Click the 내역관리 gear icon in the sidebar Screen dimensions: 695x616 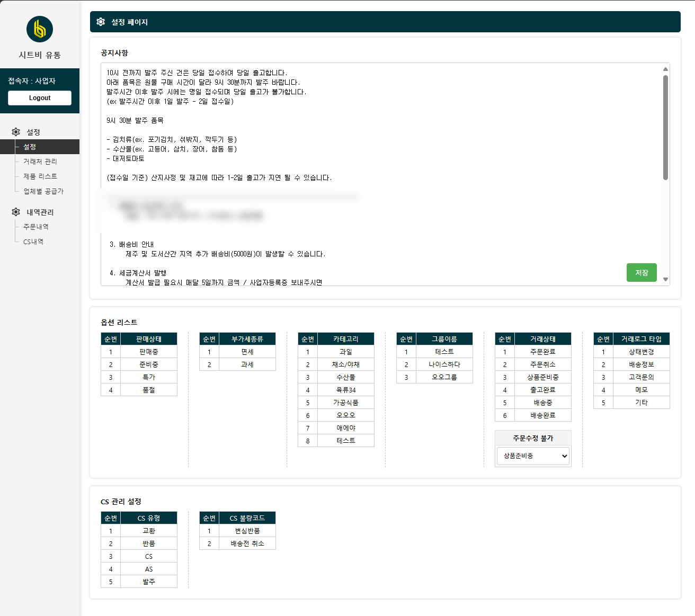[15, 212]
